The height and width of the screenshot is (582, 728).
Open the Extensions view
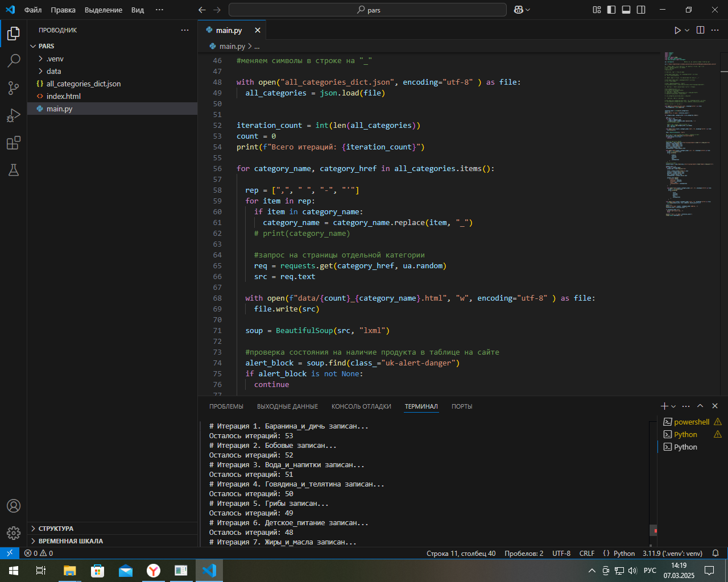(14, 143)
